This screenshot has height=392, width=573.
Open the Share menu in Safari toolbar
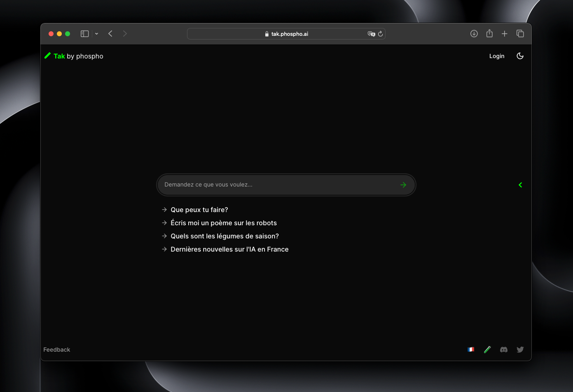pos(489,33)
